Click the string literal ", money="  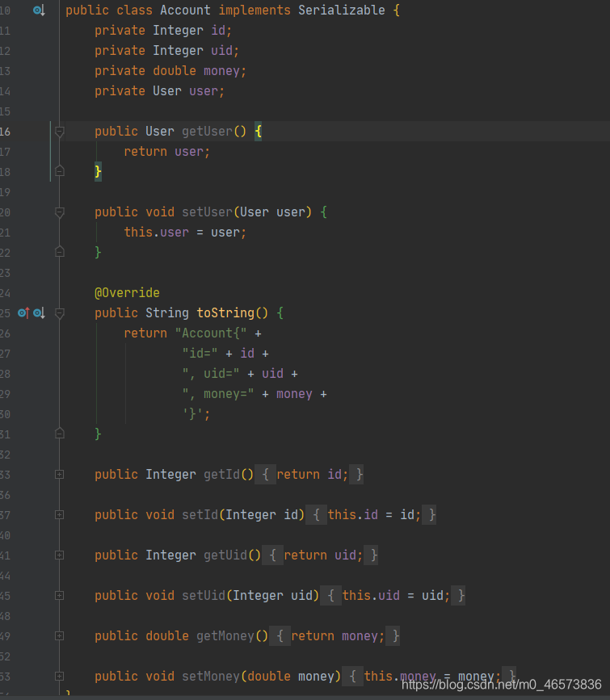[x=218, y=394]
